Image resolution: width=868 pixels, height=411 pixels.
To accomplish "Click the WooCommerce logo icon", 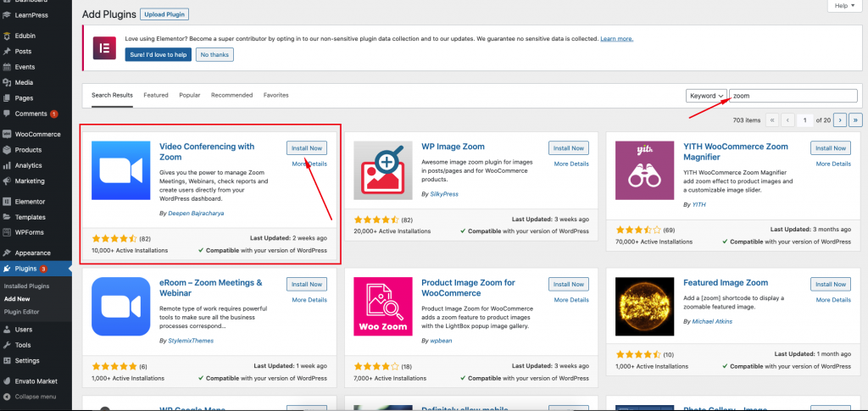I will tap(7, 134).
